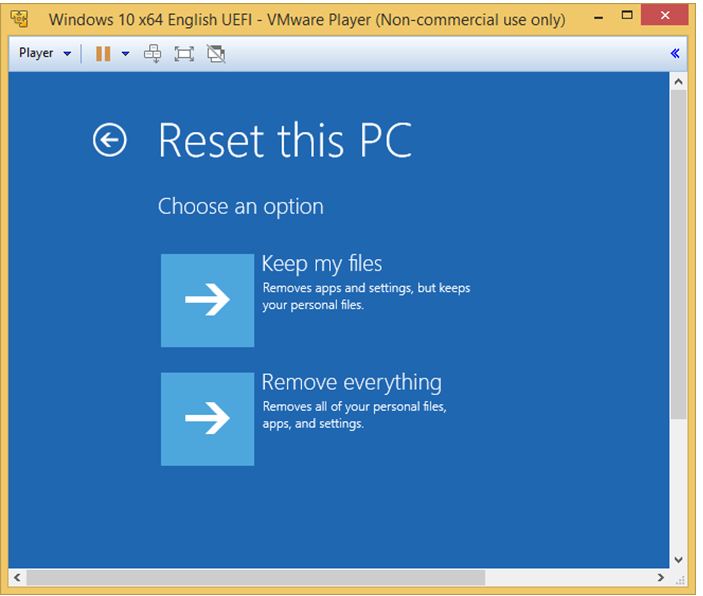Maximize the VMware Player window
Viewport: 703px width, 596px height.
click(627, 16)
